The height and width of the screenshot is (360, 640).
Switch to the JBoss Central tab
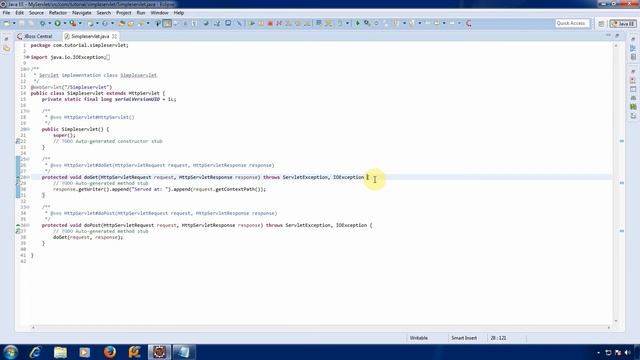coord(35,36)
